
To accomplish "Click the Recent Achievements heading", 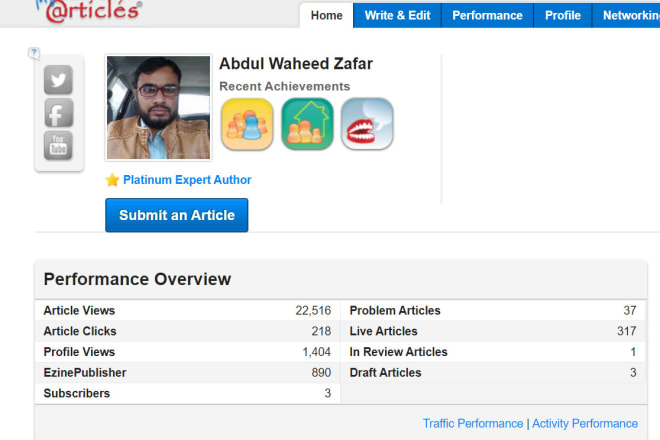I will (285, 86).
